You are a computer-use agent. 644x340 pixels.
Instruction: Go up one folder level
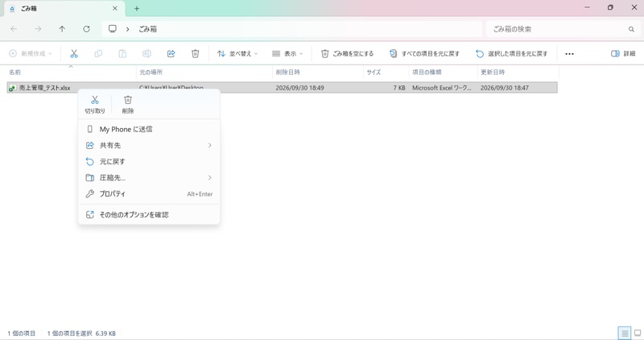coord(62,29)
